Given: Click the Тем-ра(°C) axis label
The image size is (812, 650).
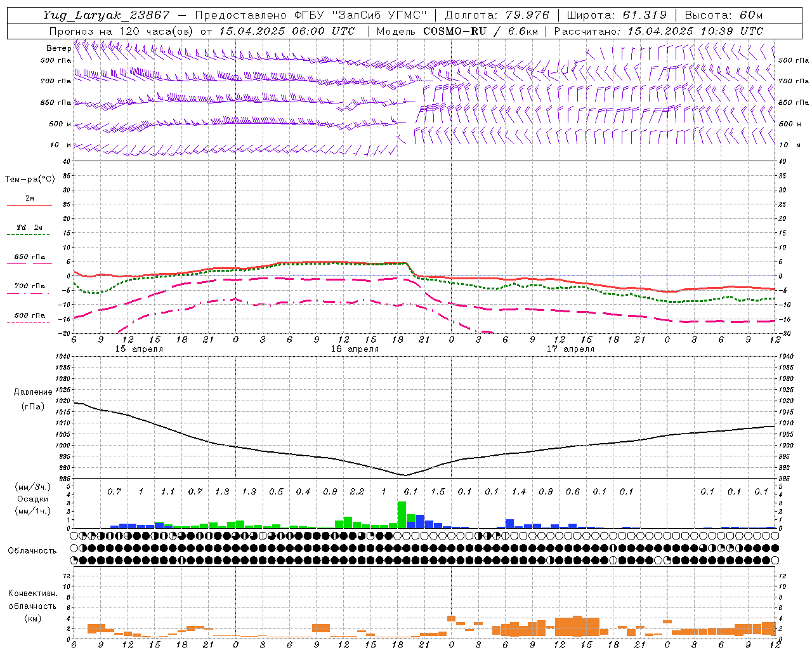Looking at the screenshot, I should click(x=30, y=180).
